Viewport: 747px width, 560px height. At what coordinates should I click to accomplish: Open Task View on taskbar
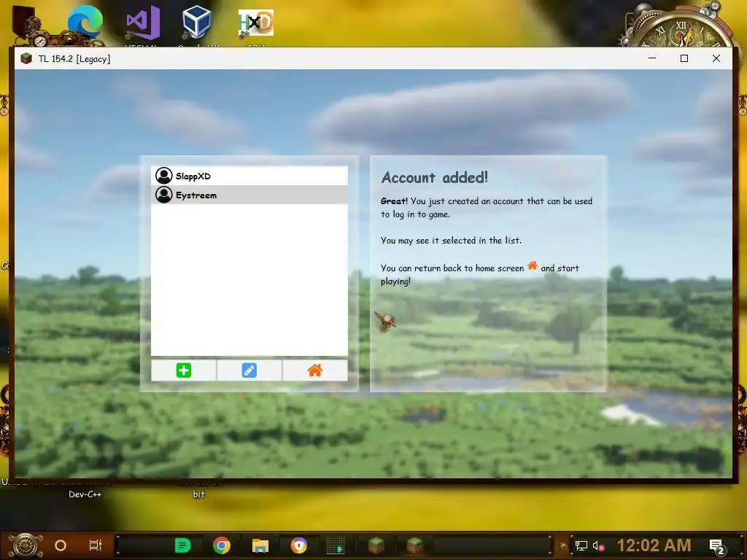tap(96, 545)
